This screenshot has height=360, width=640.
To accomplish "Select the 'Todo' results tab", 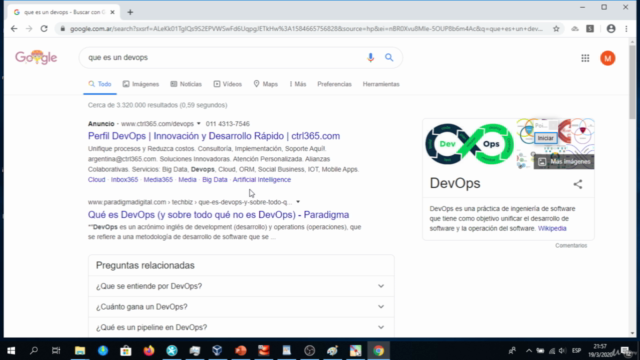I will (100, 84).
